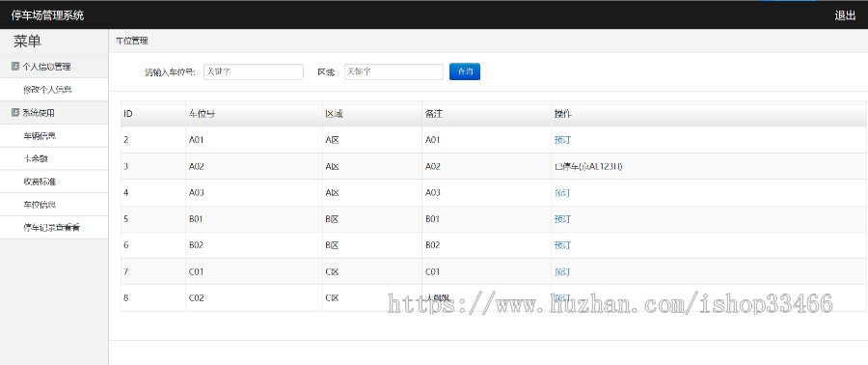
Task: Reserve parking spot C01 via 预订
Action: click(x=562, y=272)
